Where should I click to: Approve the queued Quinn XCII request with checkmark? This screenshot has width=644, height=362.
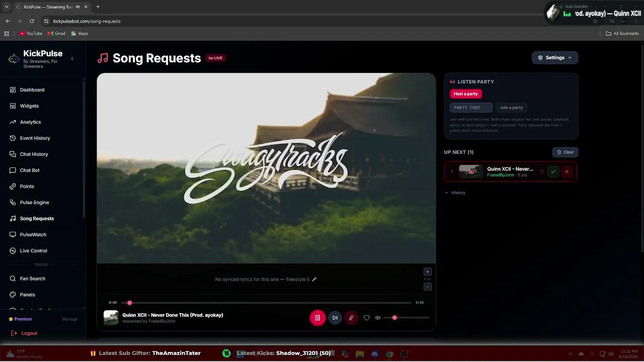point(553,171)
